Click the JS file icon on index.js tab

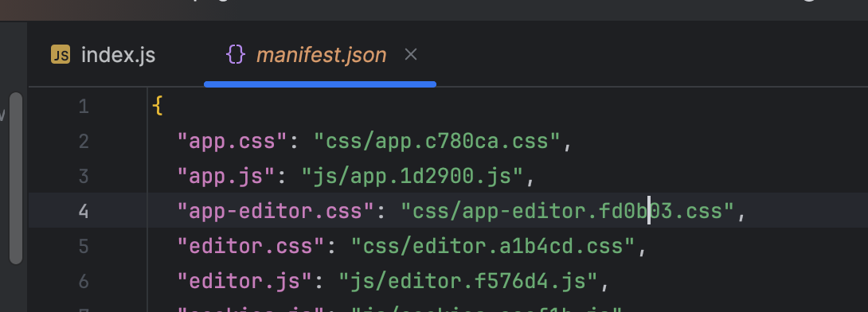click(x=61, y=54)
